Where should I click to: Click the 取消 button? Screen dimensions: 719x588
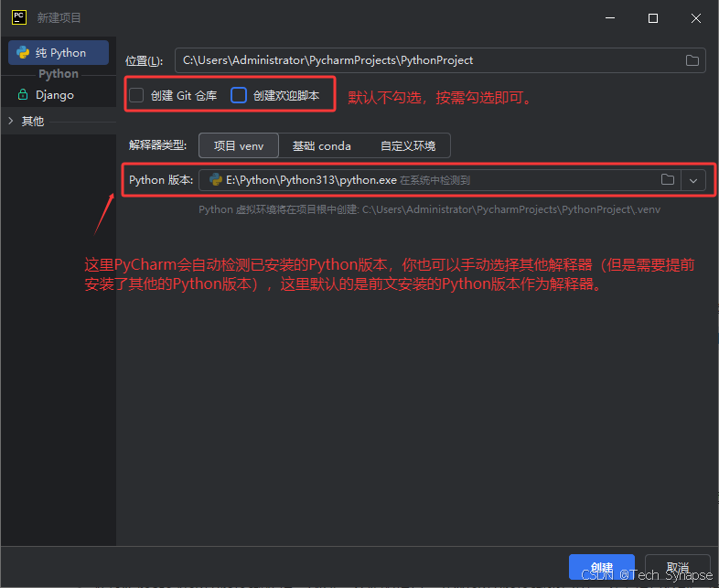pyautogui.click(x=677, y=567)
